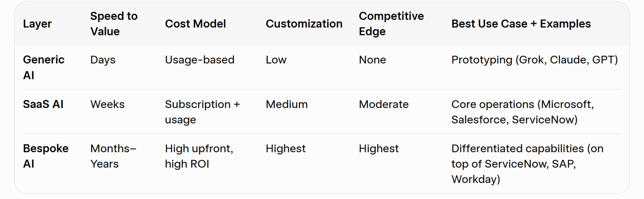The width and height of the screenshot is (644, 199).
Task: Select High upfront, high ROI cell
Action: click(x=199, y=156)
